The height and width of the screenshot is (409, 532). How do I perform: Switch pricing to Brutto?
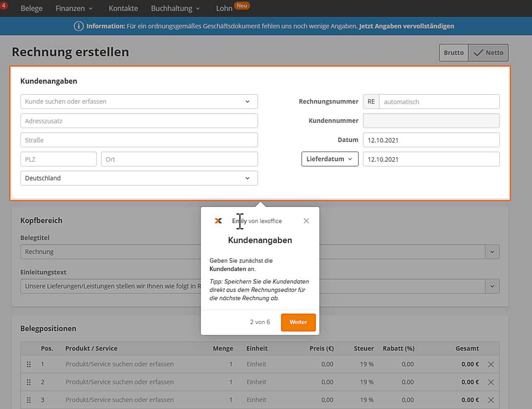pos(454,53)
